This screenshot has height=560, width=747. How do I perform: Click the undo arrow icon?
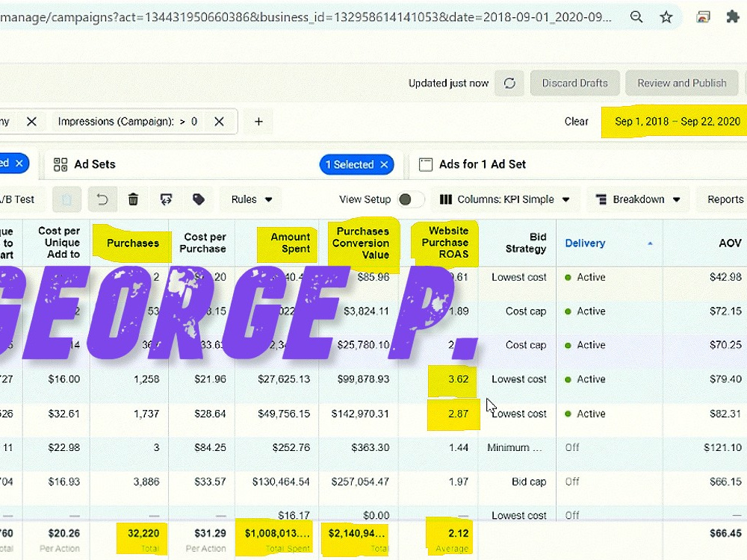[x=102, y=199]
